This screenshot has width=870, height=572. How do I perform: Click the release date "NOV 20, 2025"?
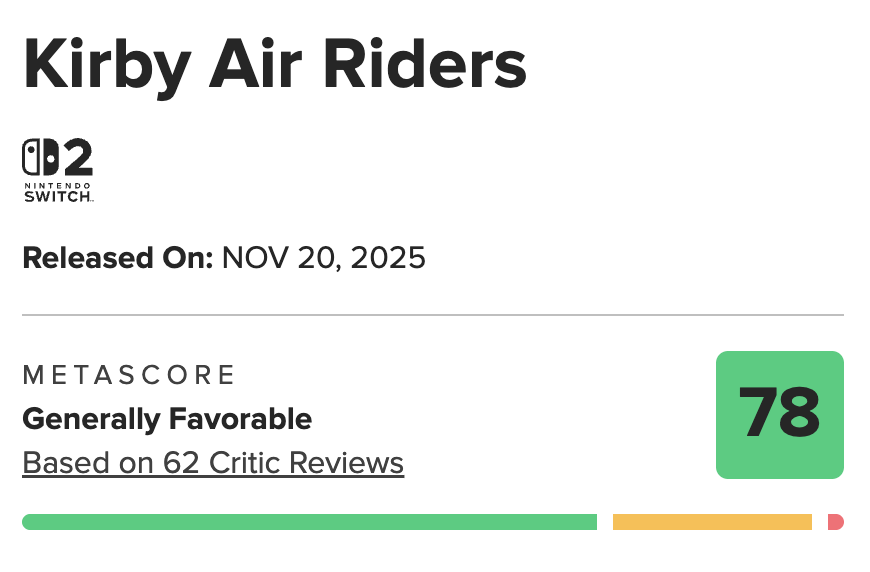(324, 258)
